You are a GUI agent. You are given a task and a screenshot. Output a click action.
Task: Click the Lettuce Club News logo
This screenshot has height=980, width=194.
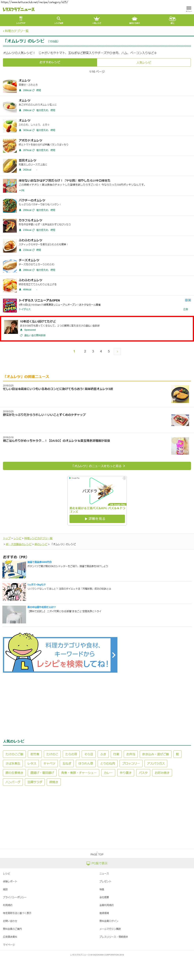(19, 9)
